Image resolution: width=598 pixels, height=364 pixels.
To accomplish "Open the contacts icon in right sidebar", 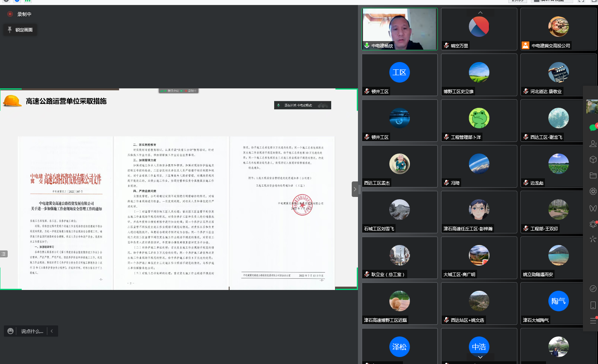I will (x=593, y=143).
